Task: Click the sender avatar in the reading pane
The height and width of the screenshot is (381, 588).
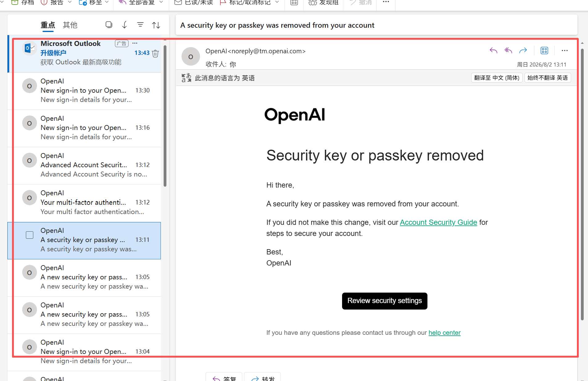Action: click(190, 56)
